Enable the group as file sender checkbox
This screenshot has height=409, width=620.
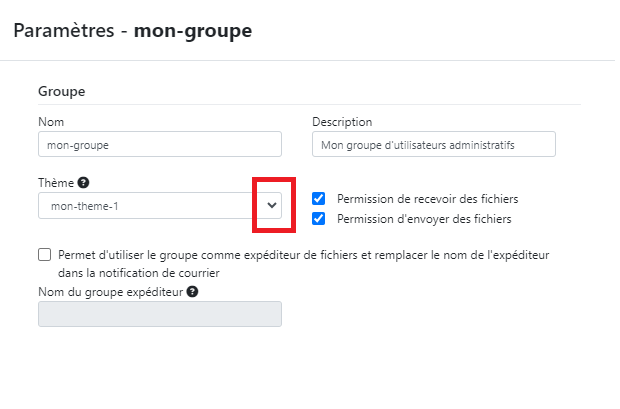tap(45, 255)
